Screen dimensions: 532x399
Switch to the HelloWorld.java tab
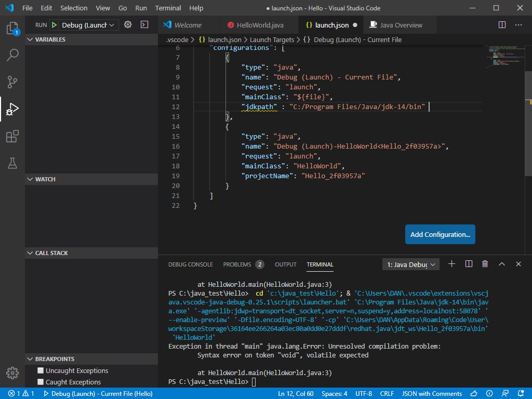click(x=259, y=25)
